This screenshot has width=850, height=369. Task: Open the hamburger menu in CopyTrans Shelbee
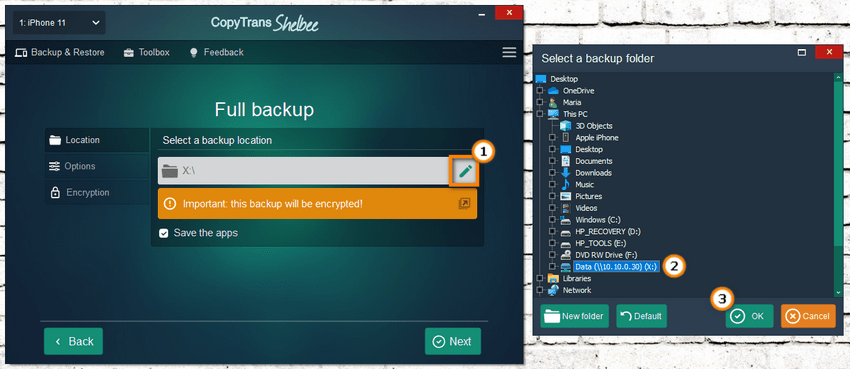tap(509, 53)
